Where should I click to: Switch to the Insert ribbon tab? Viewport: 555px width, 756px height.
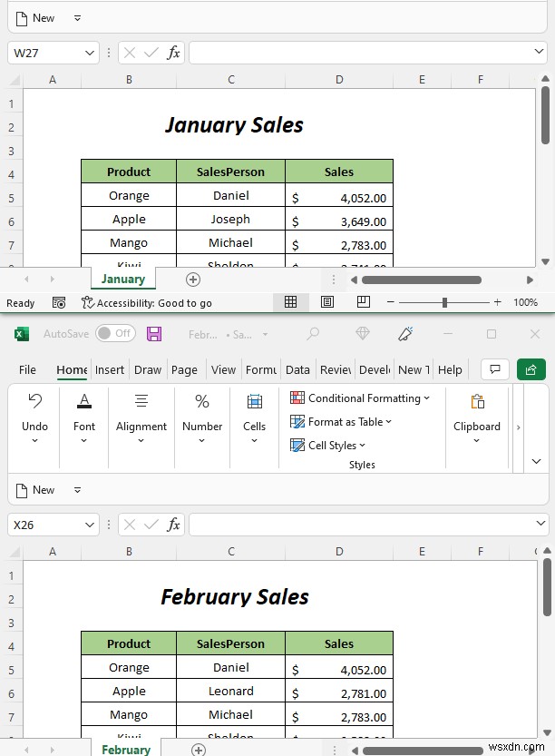109,369
